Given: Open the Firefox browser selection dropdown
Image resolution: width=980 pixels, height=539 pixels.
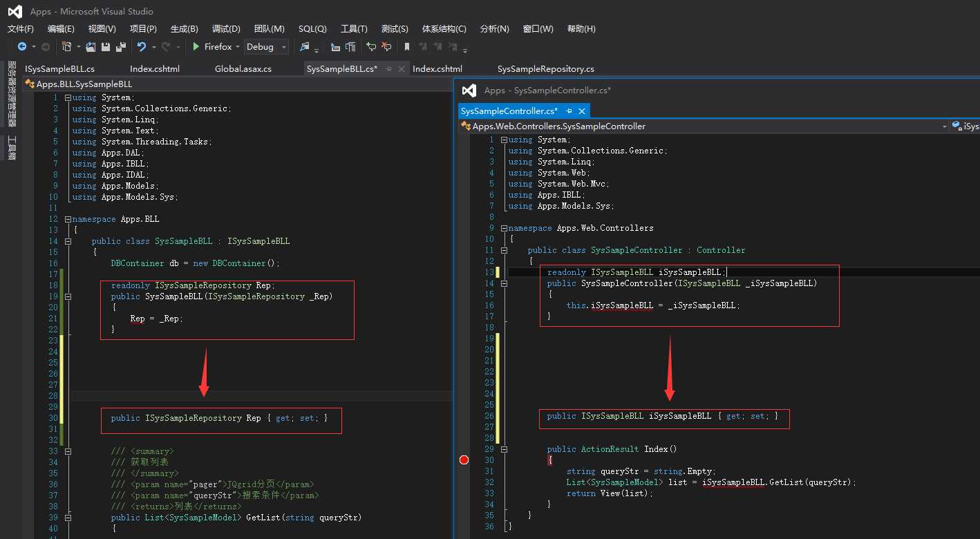Looking at the screenshot, I should pyautogui.click(x=238, y=47).
